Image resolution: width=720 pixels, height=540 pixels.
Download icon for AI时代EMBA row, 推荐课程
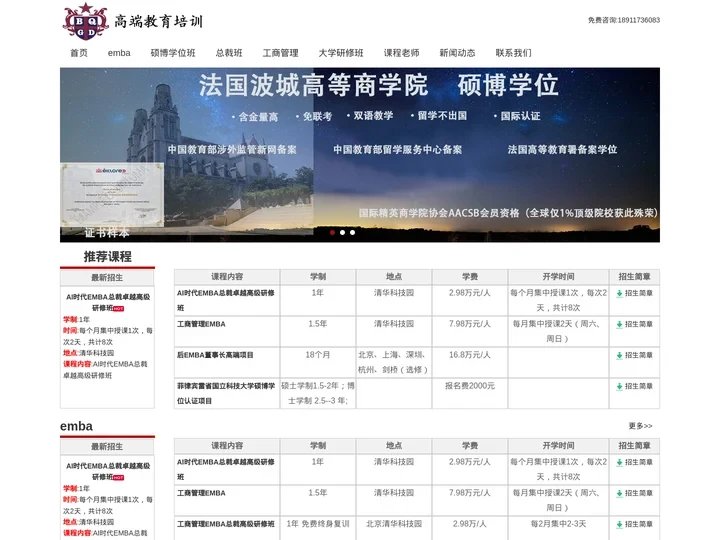(x=619, y=293)
